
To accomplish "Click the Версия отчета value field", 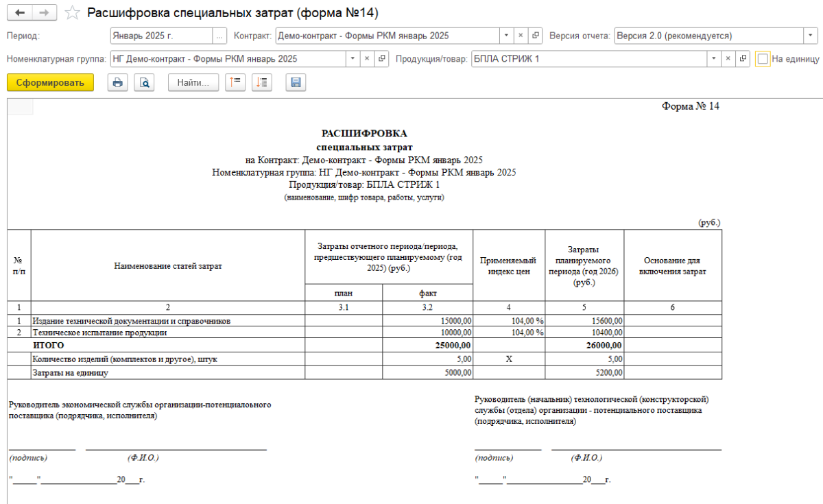I will [x=708, y=36].
